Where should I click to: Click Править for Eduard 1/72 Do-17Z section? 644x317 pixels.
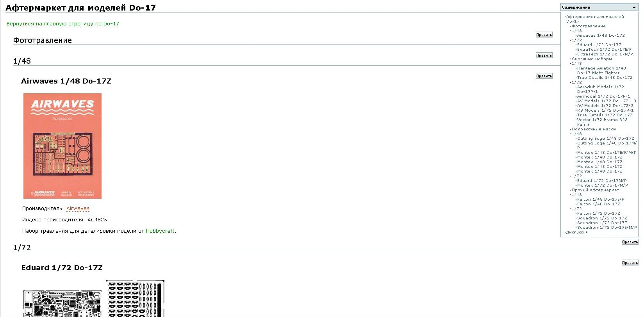(630, 263)
